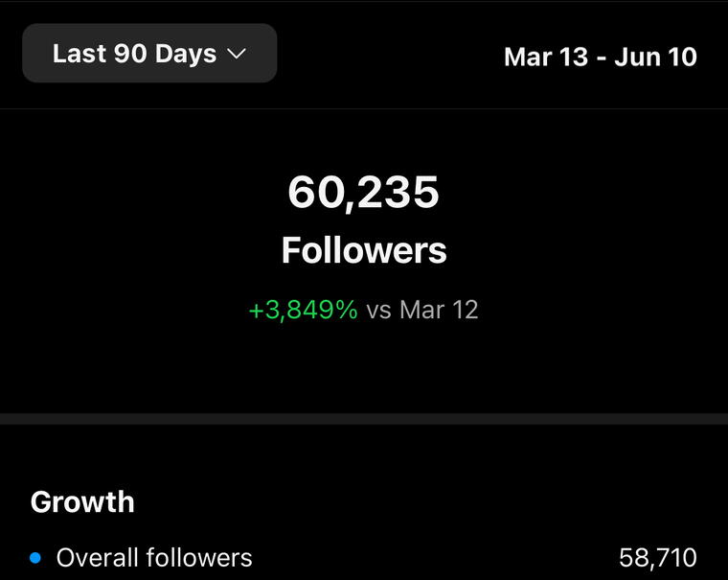The height and width of the screenshot is (580, 728).
Task: Click the Growth section heading
Action: [82, 501]
